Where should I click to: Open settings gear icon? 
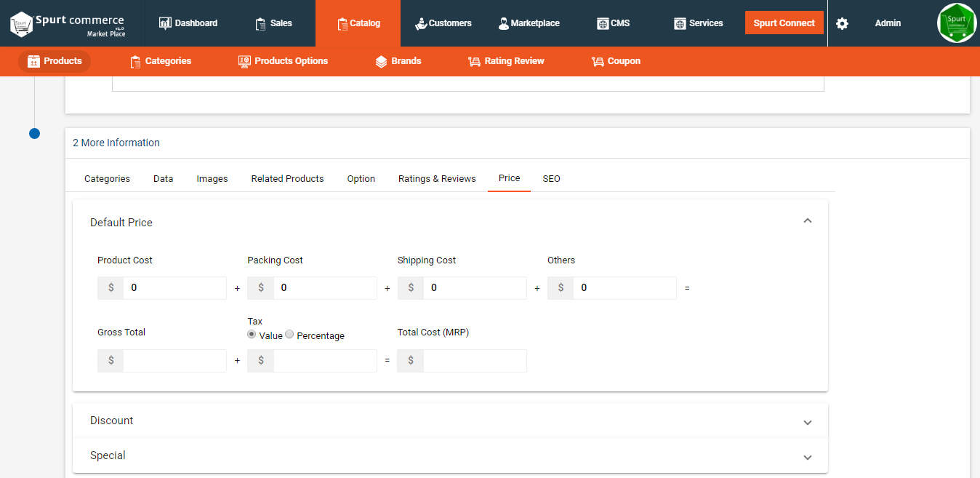(842, 23)
